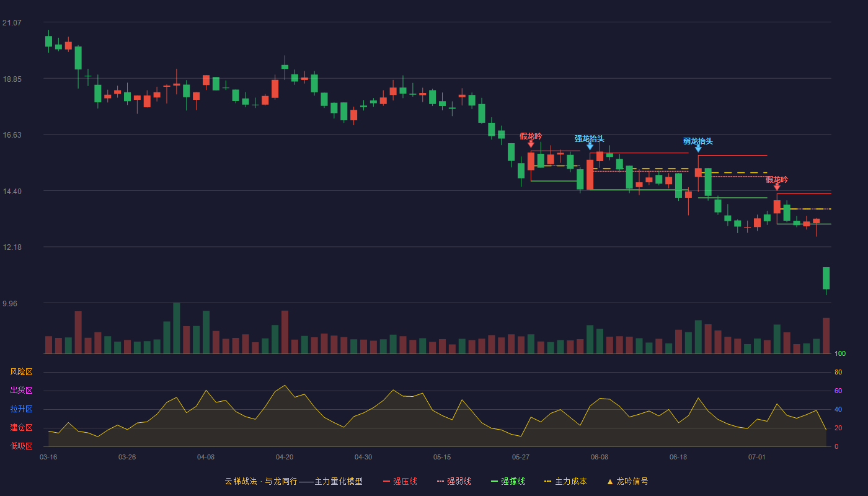The image size is (868, 496).
Task: Select the 05-15 date label
Action: pyautogui.click(x=442, y=457)
